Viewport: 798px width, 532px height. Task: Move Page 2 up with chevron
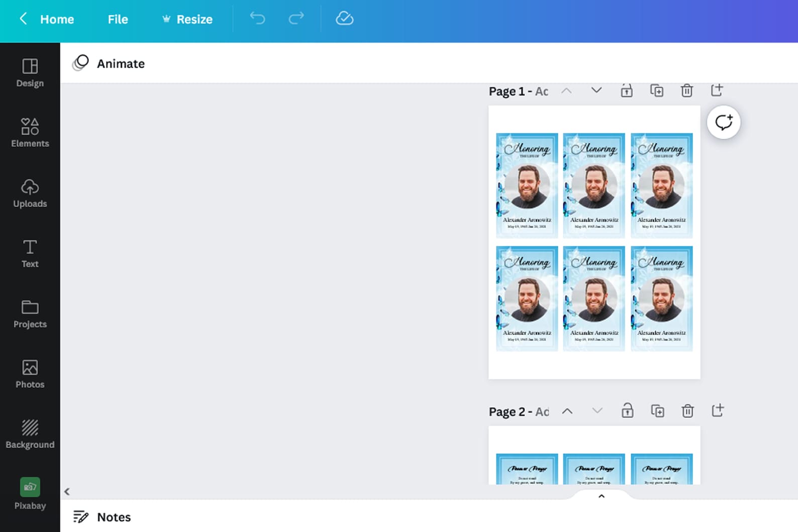567,411
